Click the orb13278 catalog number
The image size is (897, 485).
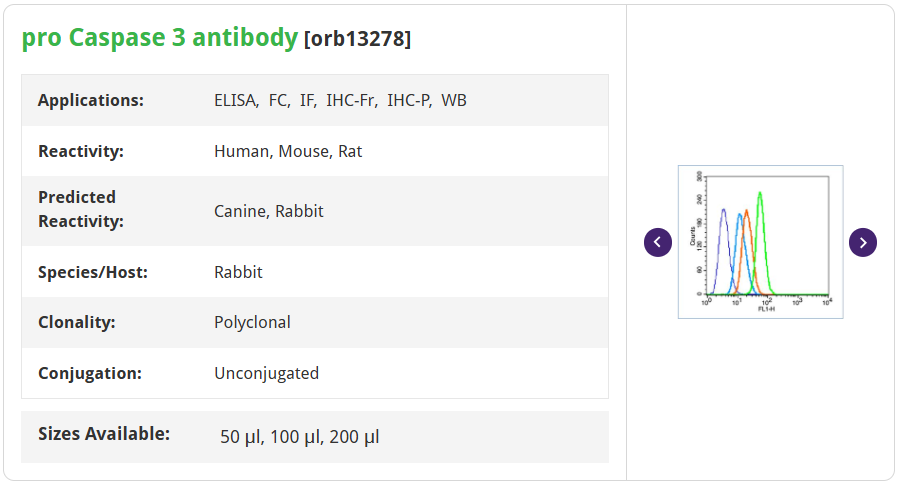(x=357, y=39)
